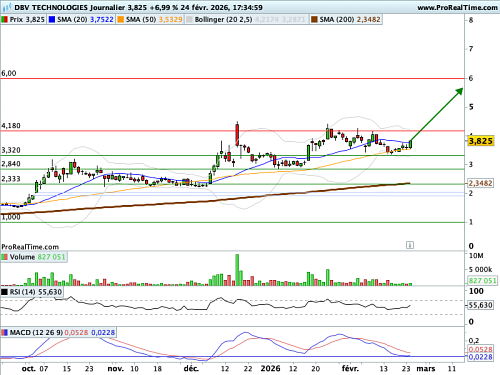The width and height of the screenshot is (500, 375).
Task: Click the tallest green volume bar in December
Action: coord(237,270)
